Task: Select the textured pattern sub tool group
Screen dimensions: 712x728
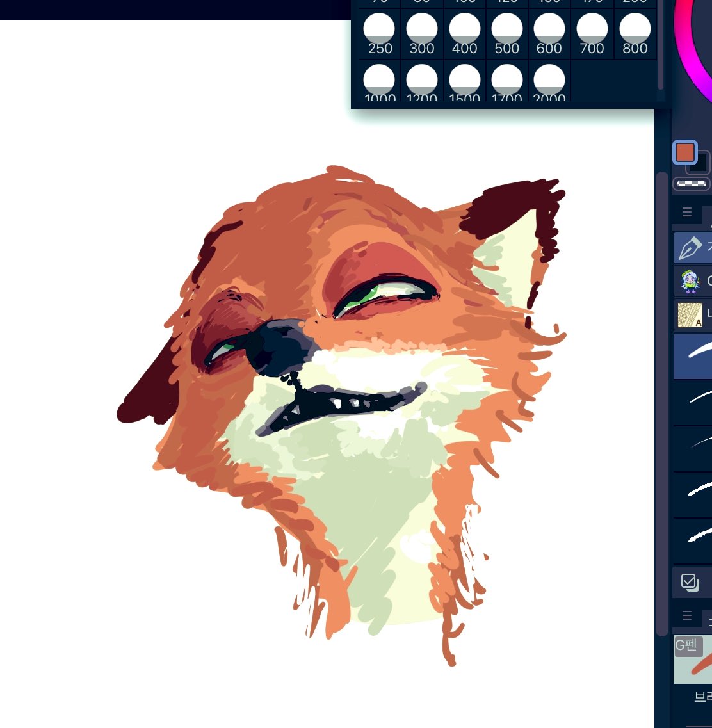Action: tap(693, 315)
